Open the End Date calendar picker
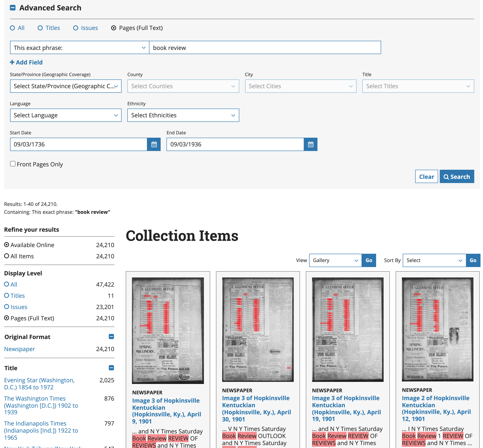The image size is (483, 448). (x=311, y=144)
